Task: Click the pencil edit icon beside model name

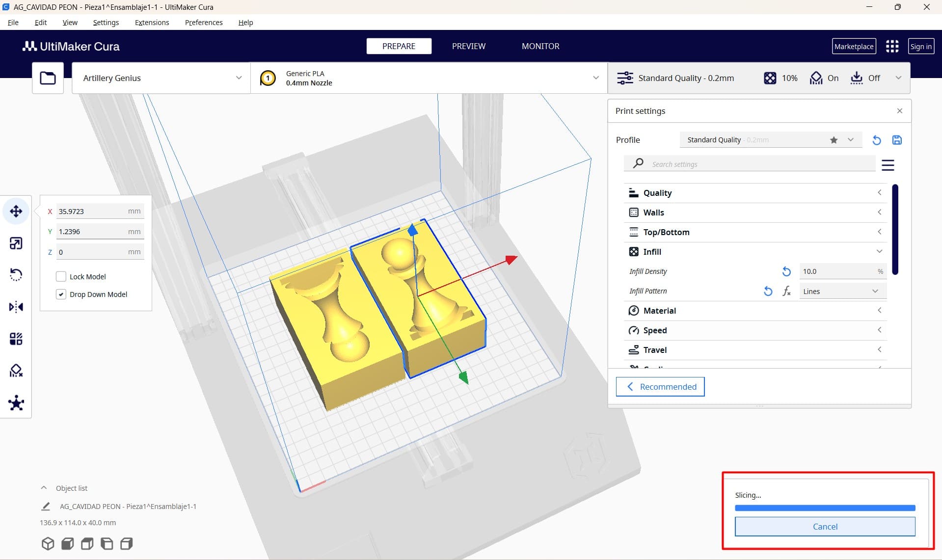Action: tap(46, 506)
